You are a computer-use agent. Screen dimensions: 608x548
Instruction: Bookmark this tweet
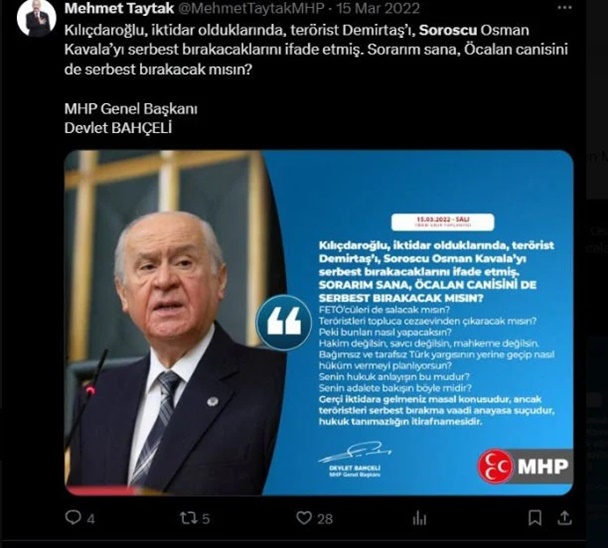535,518
